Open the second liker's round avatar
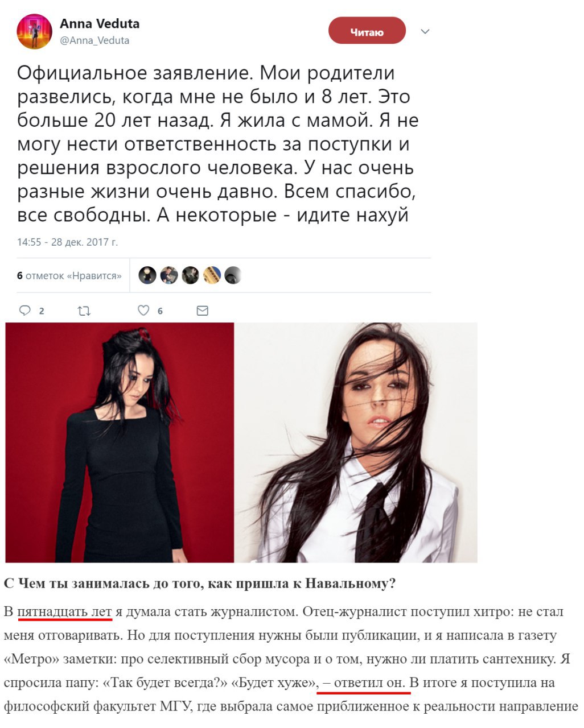Image resolution: width=584 pixels, height=728 pixels. 169,275
